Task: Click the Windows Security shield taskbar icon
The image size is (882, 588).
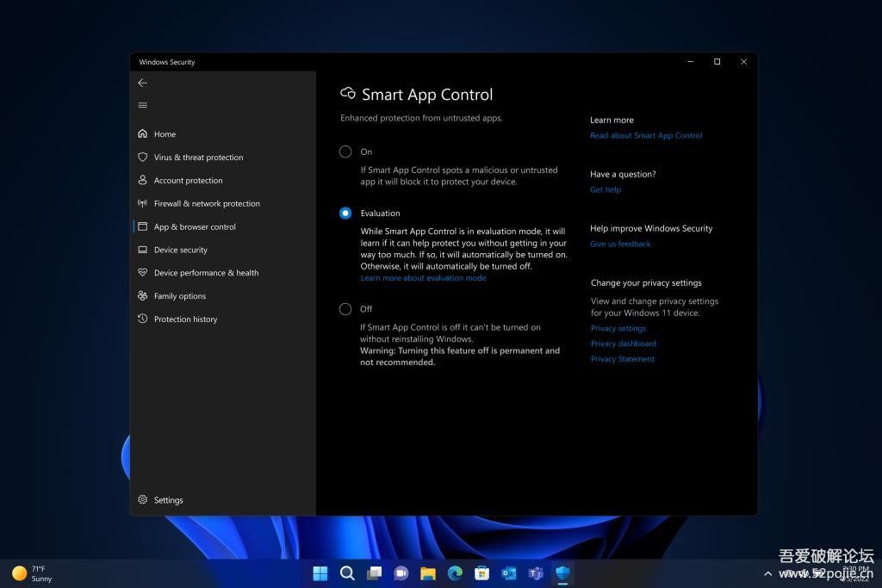Action: pyautogui.click(x=563, y=573)
